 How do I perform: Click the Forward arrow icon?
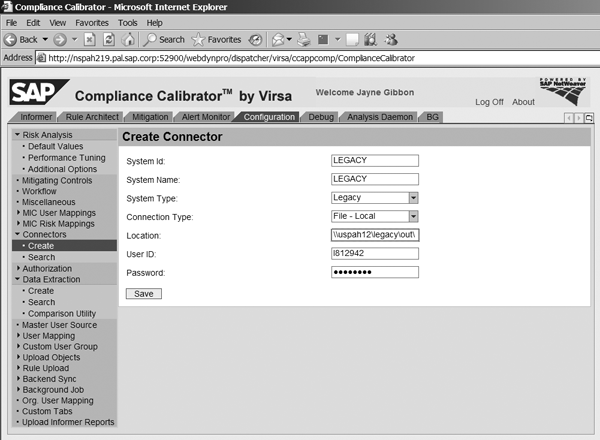point(60,39)
